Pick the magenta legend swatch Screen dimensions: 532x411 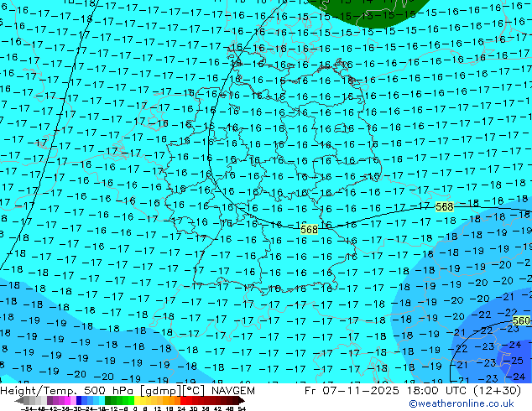[x=67, y=401]
